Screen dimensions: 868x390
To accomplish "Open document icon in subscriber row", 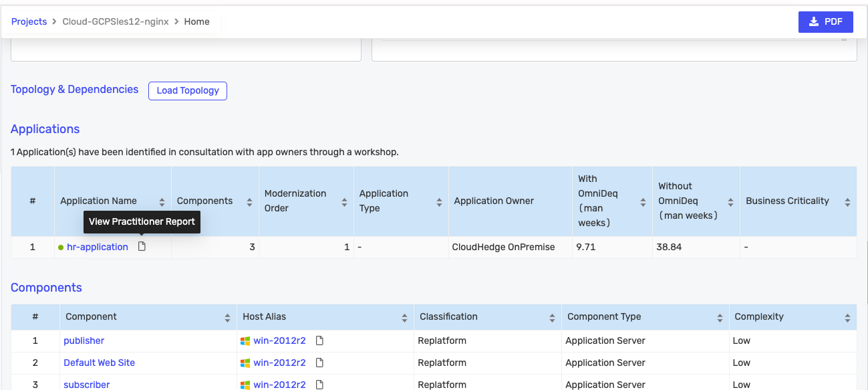I will coord(319,385).
